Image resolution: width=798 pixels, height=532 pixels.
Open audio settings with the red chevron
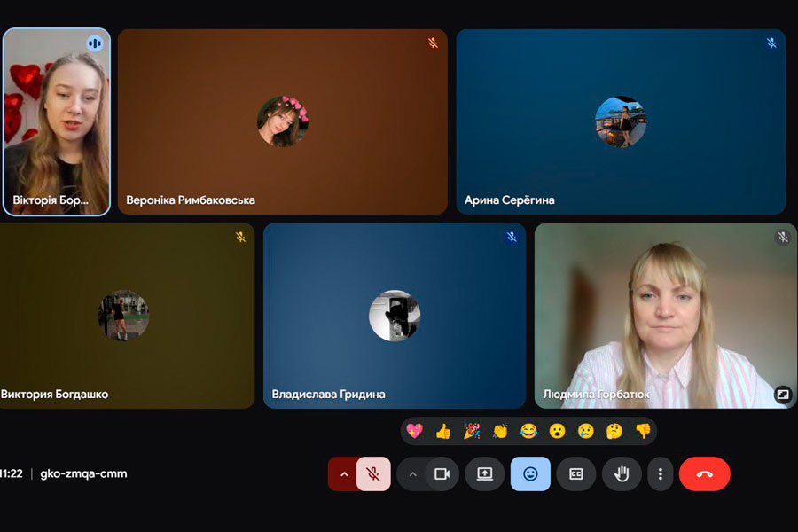click(x=344, y=474)
